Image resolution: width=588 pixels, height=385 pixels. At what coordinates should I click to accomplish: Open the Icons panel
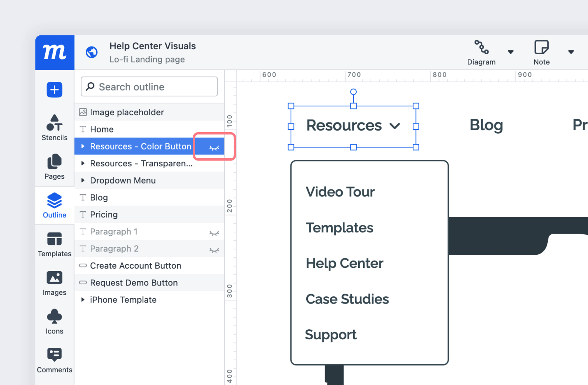pyautogui.click(x=55, y=322)
